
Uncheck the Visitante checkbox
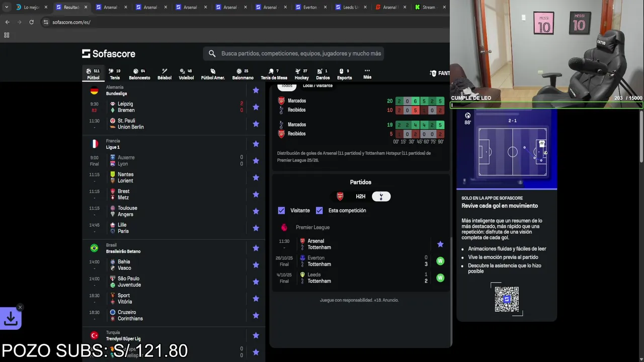tap(281, 210)
